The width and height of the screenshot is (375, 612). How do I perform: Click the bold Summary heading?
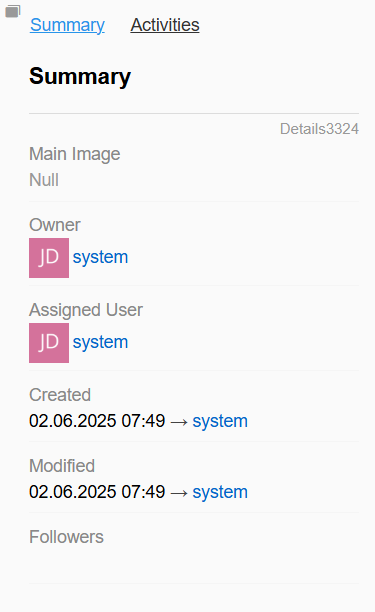click(80, 76)
